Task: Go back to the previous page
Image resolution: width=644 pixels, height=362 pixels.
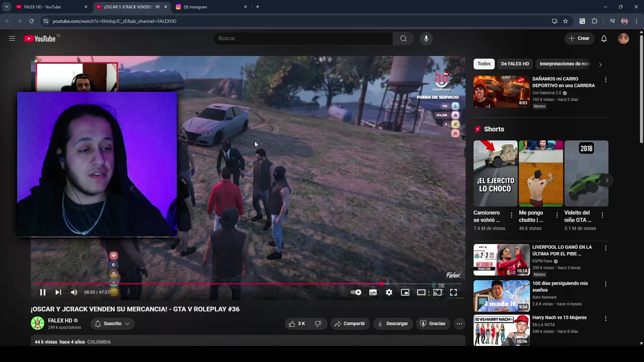Action: coord(7,21)
